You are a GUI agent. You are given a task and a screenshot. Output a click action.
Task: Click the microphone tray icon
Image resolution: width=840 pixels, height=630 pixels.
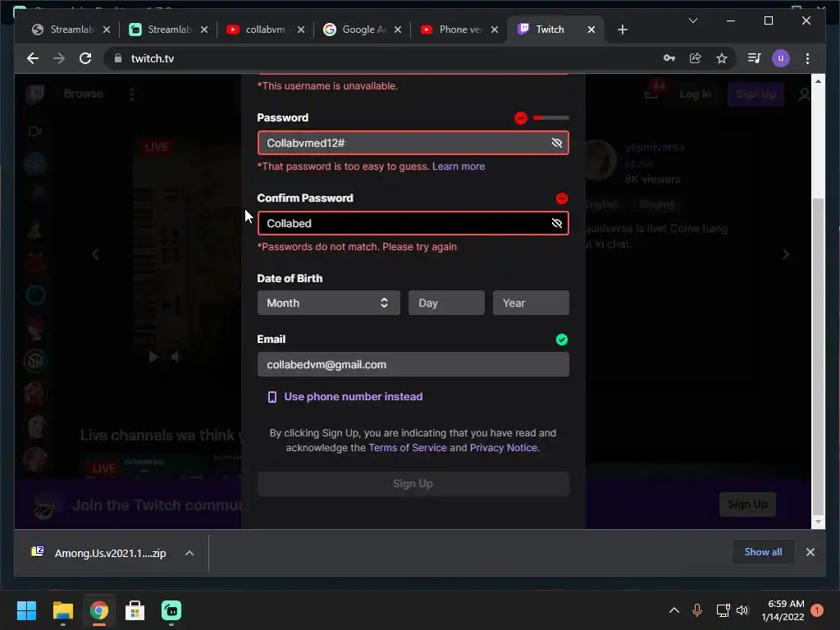[x=697, y=610]
